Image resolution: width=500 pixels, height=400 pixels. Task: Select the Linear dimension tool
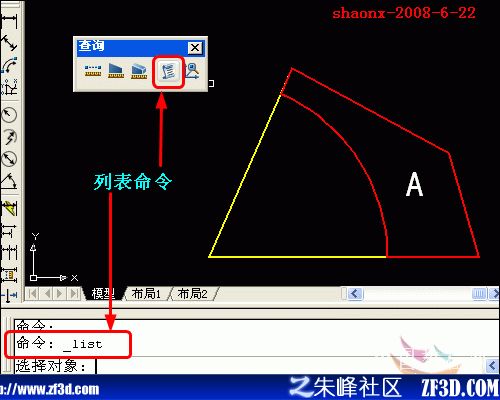tap(9, 22)
